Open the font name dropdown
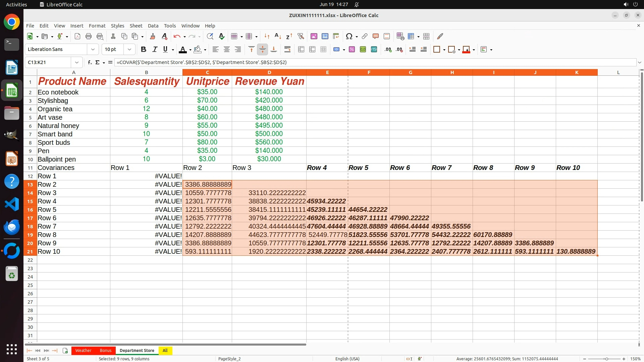Image resolution: width=644 pixels, height=362 pixels. pyautogui.click(x=93, y=50)
